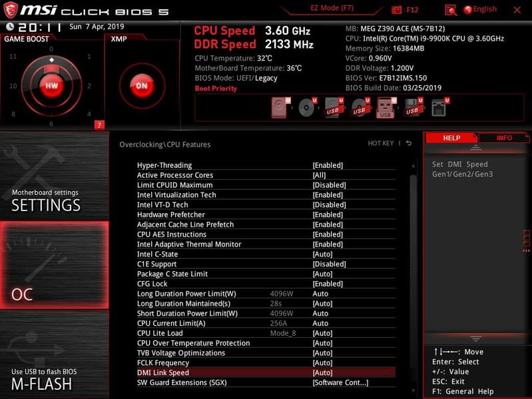This screenshot has width=532, height=399.
Task: Select the USB floppy boot priority icon
Action: (x=413, y=107)
